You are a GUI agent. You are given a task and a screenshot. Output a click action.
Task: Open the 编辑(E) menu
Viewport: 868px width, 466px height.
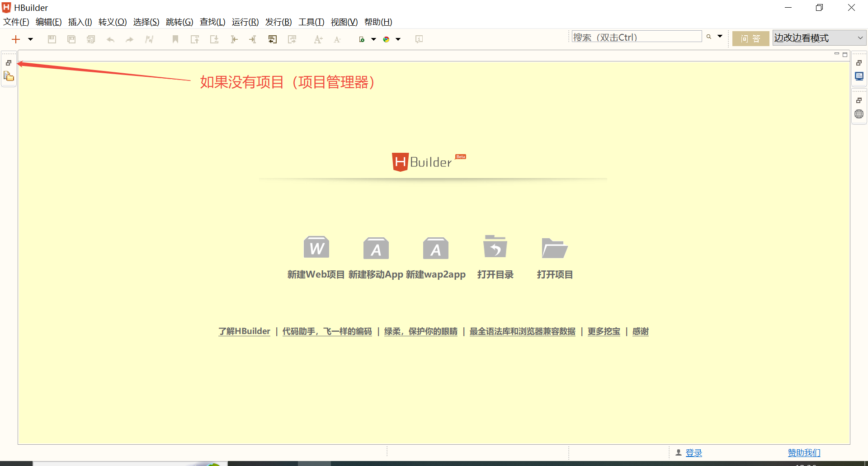[49, 22]
